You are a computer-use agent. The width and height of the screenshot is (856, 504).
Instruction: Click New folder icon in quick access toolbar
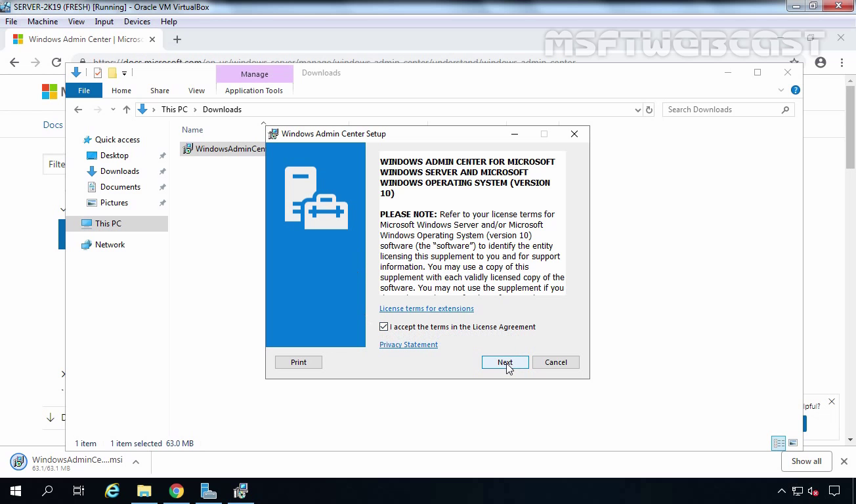point(112,73)
